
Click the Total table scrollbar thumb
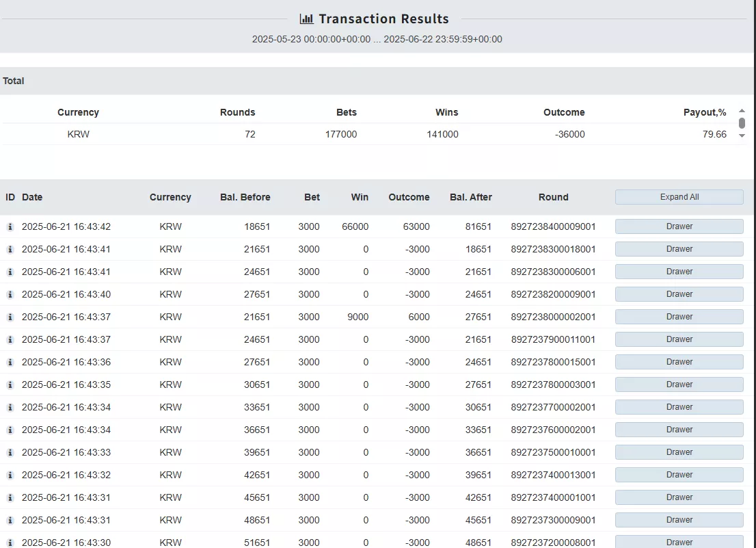pyautogui.click(x=742, y=123)
